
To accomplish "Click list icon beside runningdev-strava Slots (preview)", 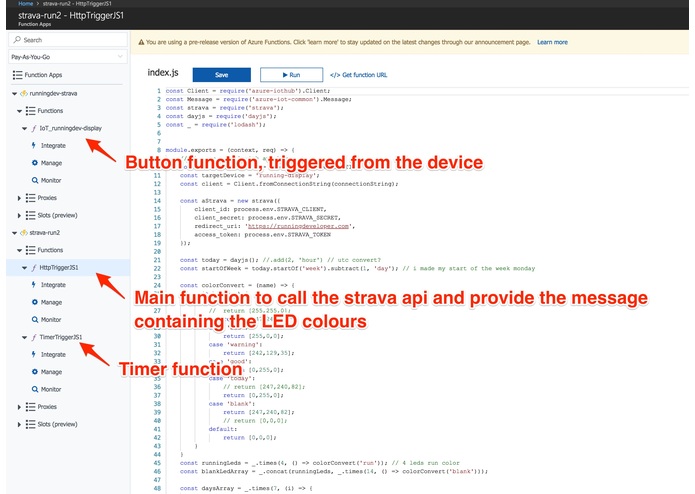I will (x=30, y=215).
